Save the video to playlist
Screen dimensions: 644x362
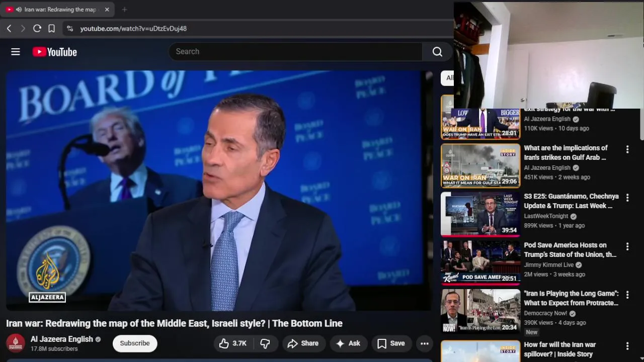point(391,343)
